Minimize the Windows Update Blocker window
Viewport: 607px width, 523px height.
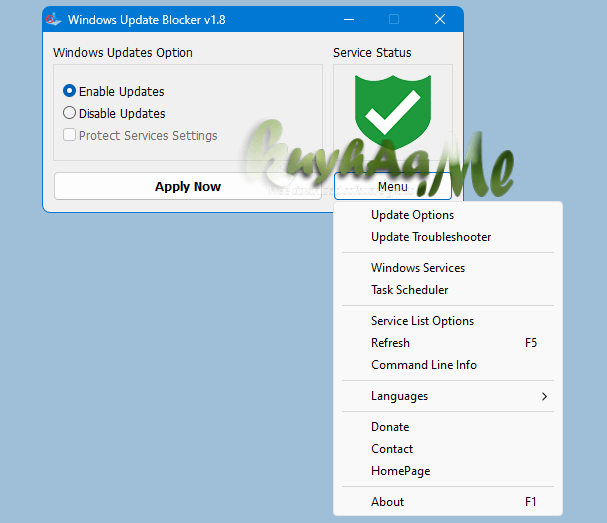click(349, 19)
